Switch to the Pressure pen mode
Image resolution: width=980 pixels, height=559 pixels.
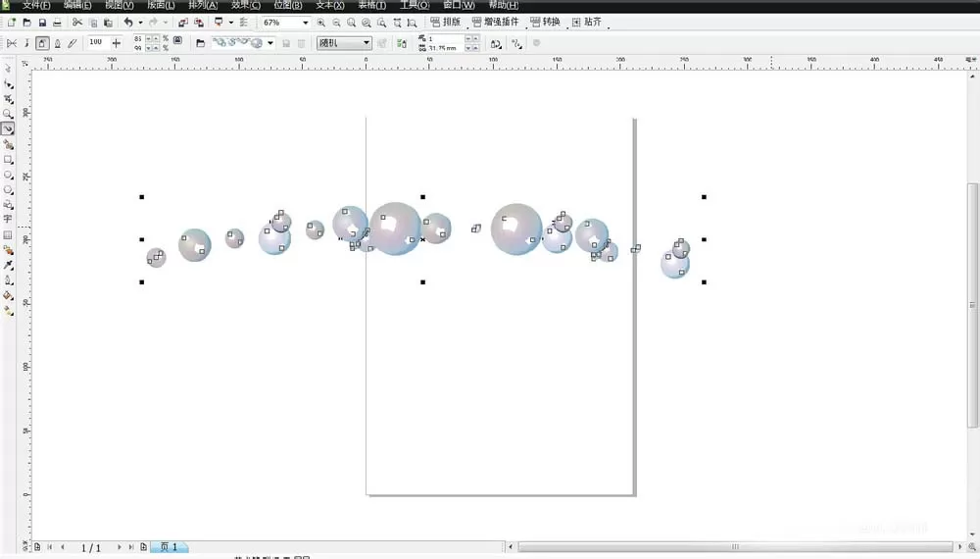point(73,43)
